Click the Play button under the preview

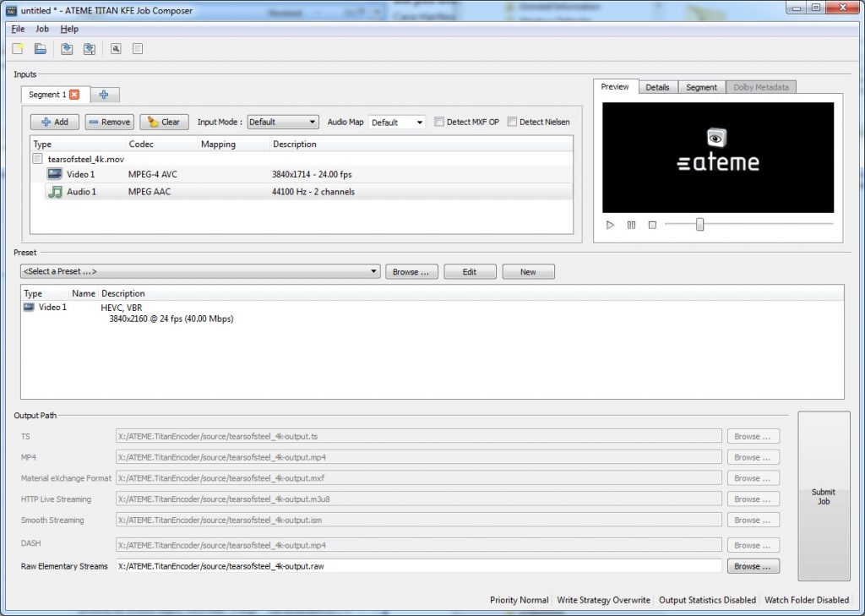coord(610,225)
